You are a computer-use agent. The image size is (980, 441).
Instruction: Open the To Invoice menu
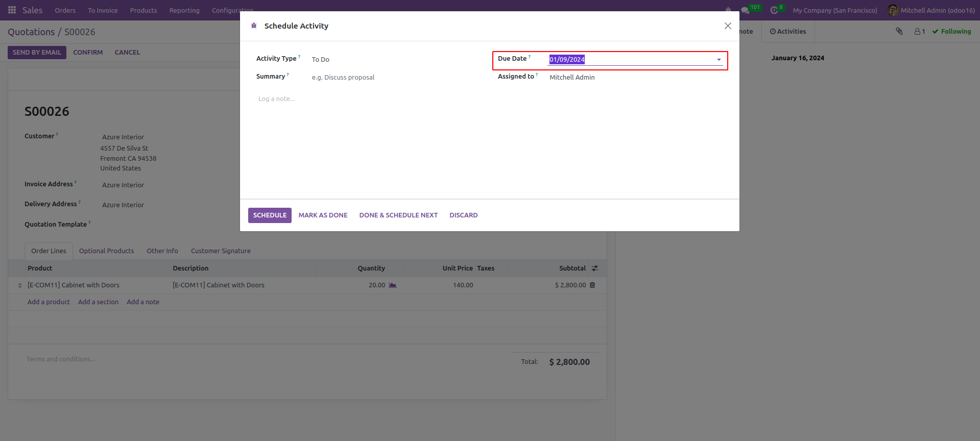tap(103, 10)
